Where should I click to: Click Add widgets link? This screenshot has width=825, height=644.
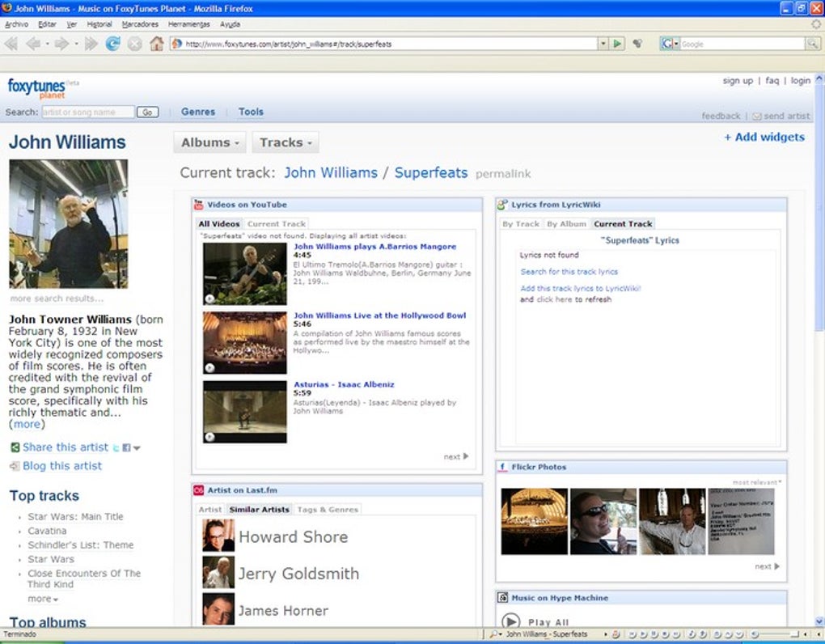tap(764, 137)
